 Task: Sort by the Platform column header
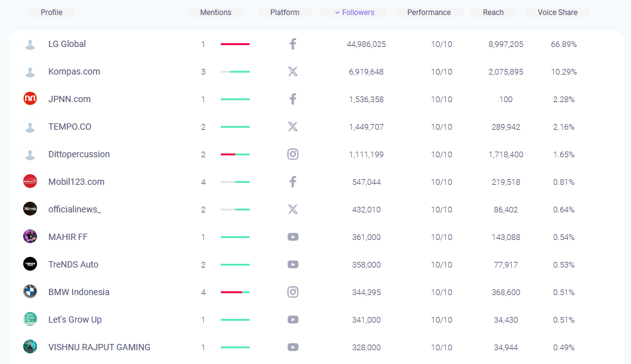coord(285,13)
